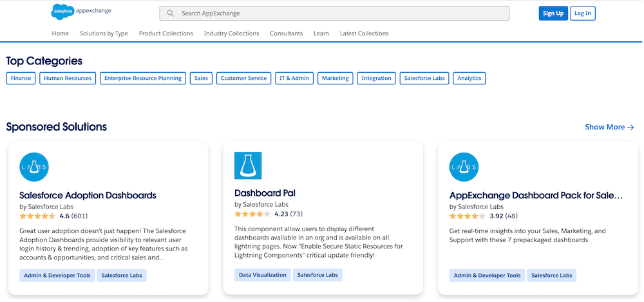Viewport: 644px width, 302px height.
Task: Click the search magnifier icon
Action: (171, 13)
